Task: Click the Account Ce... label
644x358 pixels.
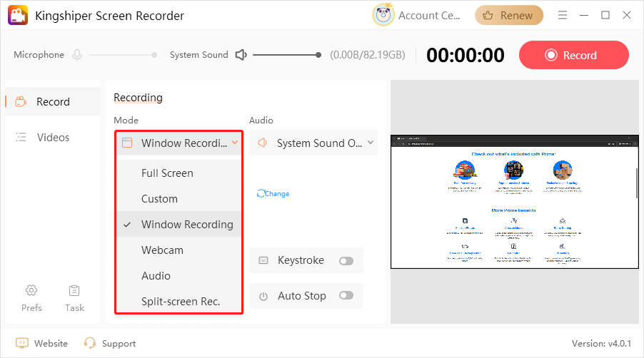Action: [429, 16]
